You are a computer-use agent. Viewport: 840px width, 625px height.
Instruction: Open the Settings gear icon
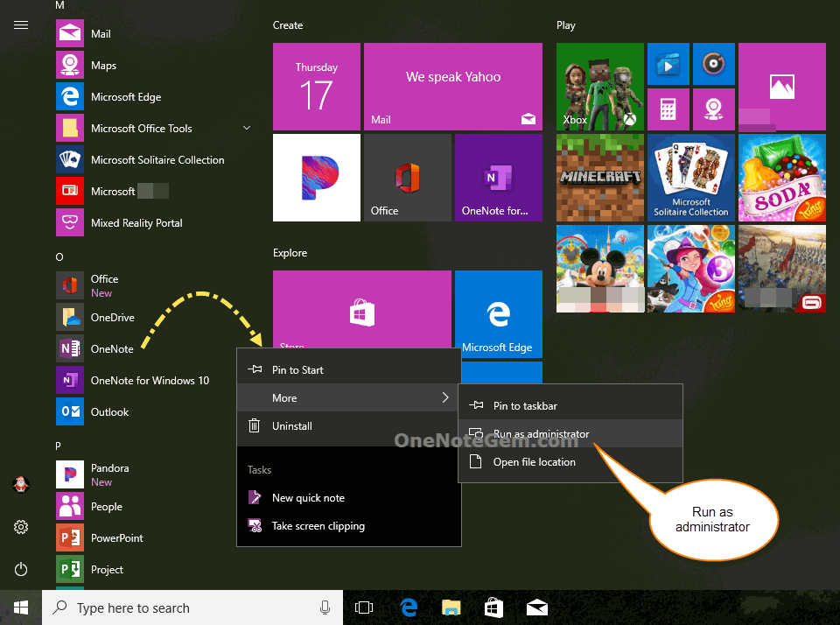click(x=21, y=527)
